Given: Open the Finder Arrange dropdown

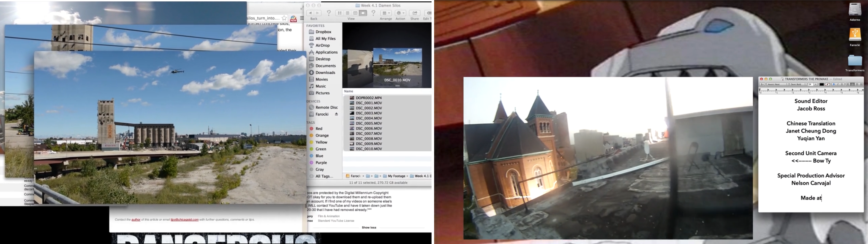Looking at the screenshot, I should (x=386, y=13).
